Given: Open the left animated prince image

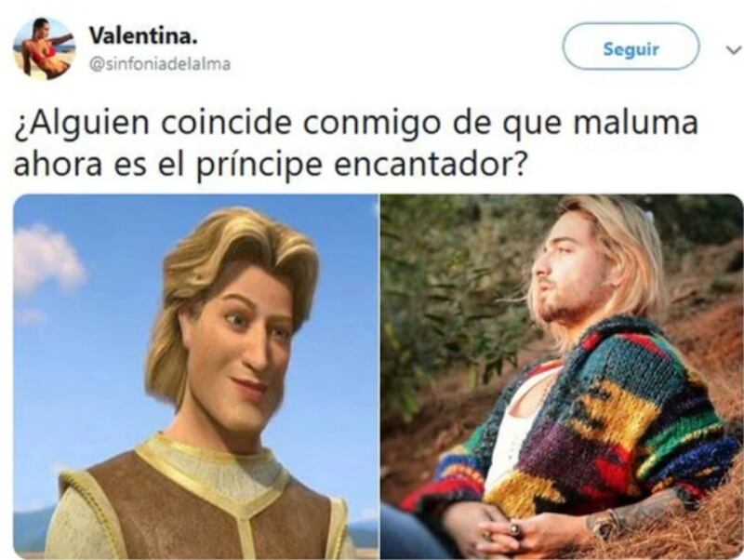Looking at the screenshot, I should pyautogui.click(x=195, y=377).
